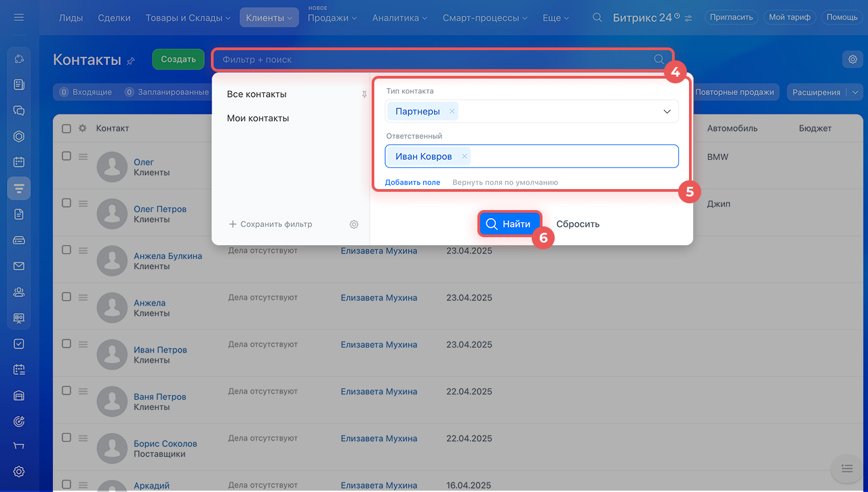Expand the Еще menu
868x492 pixels.
click(555, 18)
